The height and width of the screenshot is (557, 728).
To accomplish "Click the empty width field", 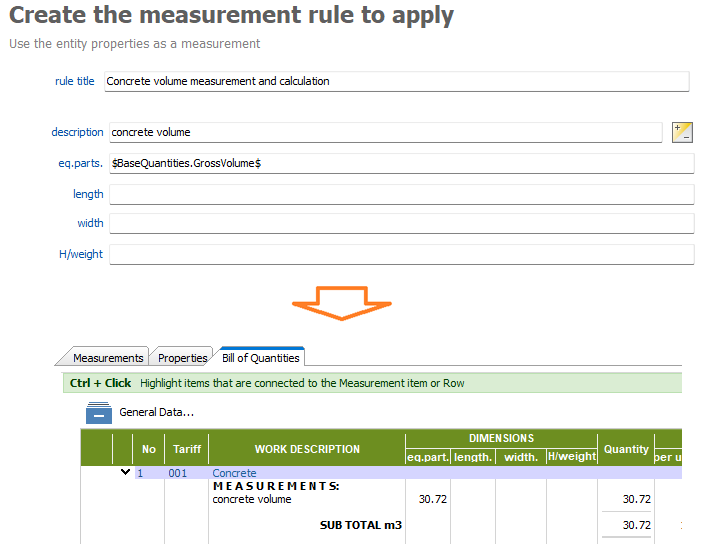I will [x=400, y=224].
